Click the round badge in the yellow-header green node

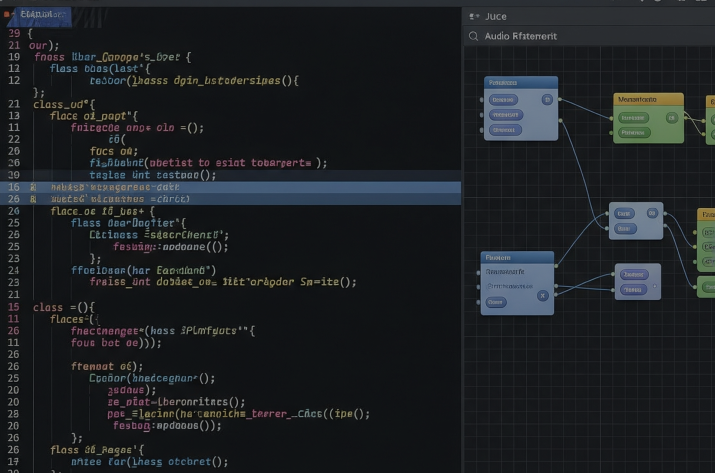click(x=671, y=118)
